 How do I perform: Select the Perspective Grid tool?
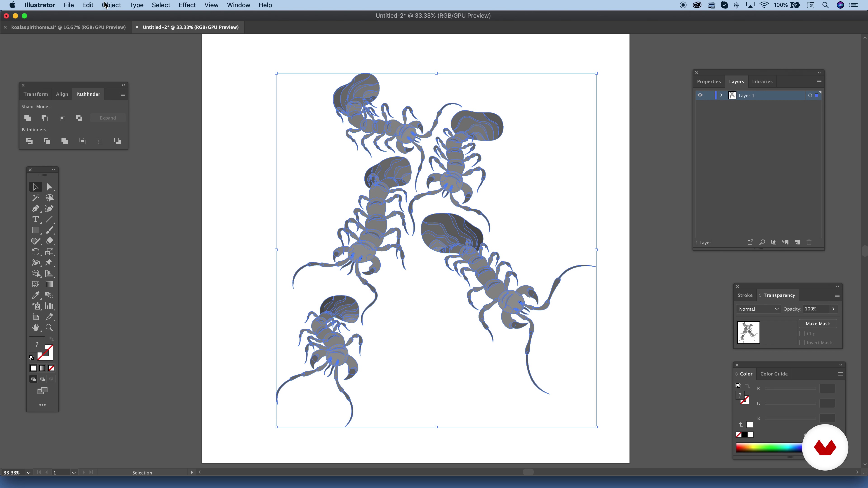pyautogui.click(x=49, y=273)
